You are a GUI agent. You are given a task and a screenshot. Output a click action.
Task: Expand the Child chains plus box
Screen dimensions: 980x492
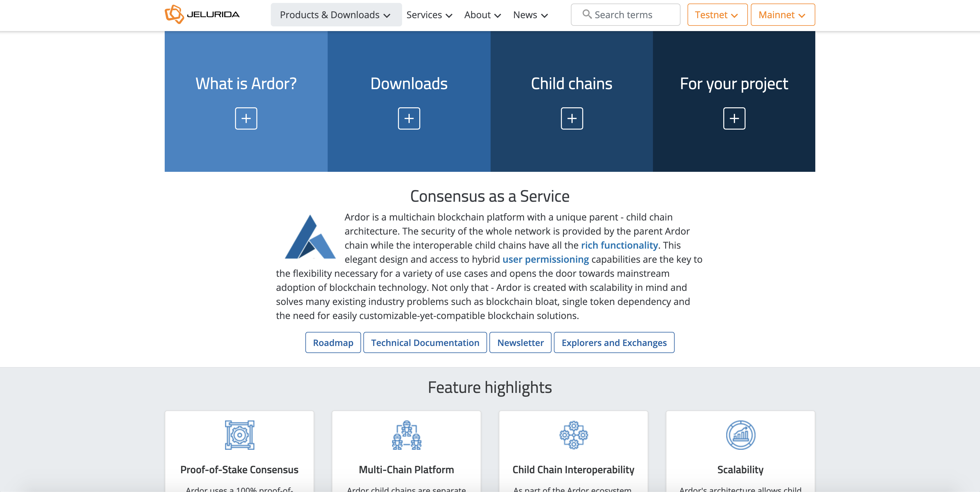point(572,118)
